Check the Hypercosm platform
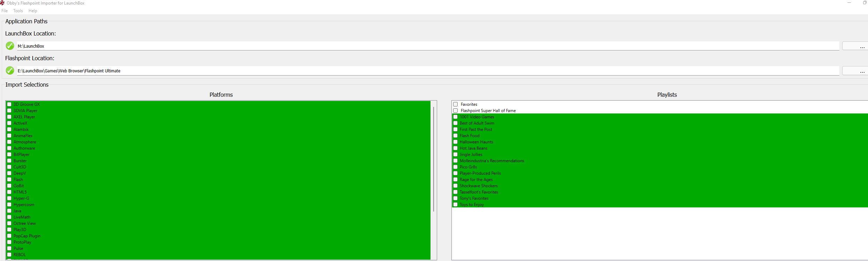The width and height of the screenshot is (868, 261). tap(9, 204)
